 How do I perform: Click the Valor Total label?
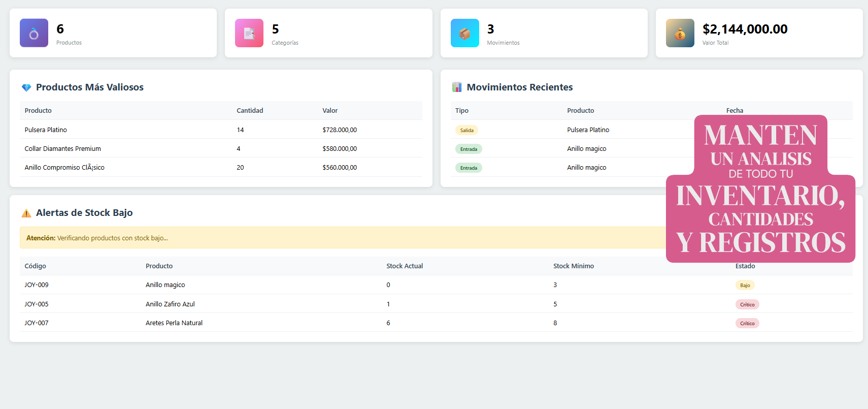coord(715,43)
